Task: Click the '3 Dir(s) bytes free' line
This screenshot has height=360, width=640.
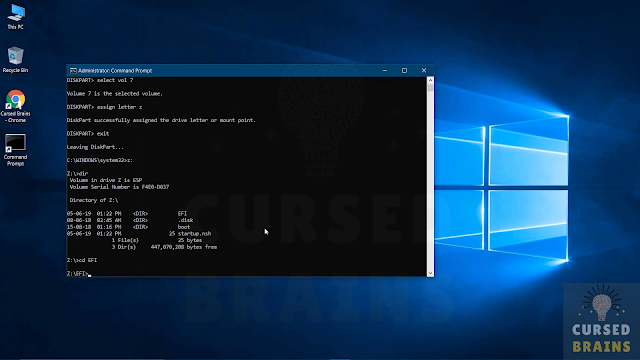Action: coord(164,247)
